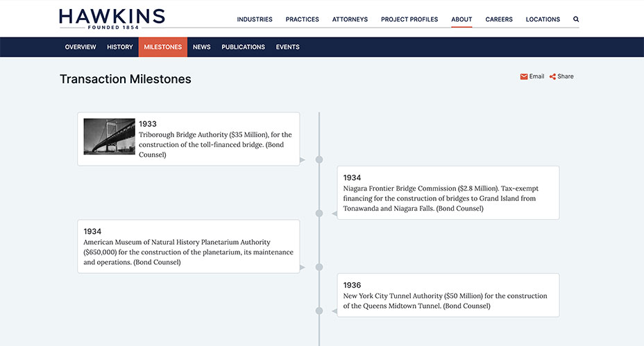This screenshot has height=346, width=644.
Task: Select the About menu item
Action: [x=461, y=19]
